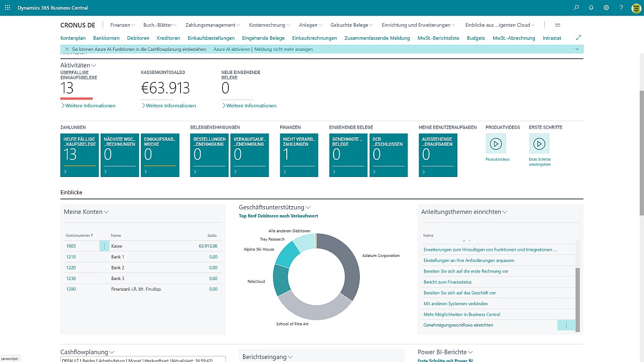Expand the Kostenrechnung menu

click(270, 25)
